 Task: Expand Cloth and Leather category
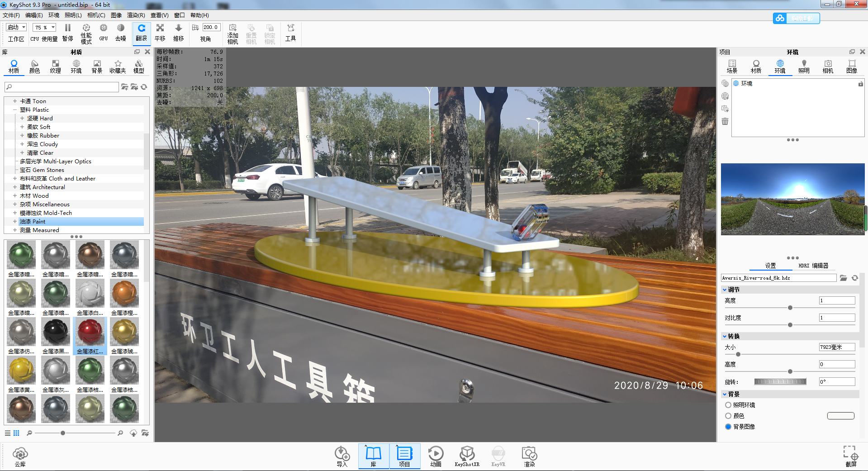click(x=15, y=178)
